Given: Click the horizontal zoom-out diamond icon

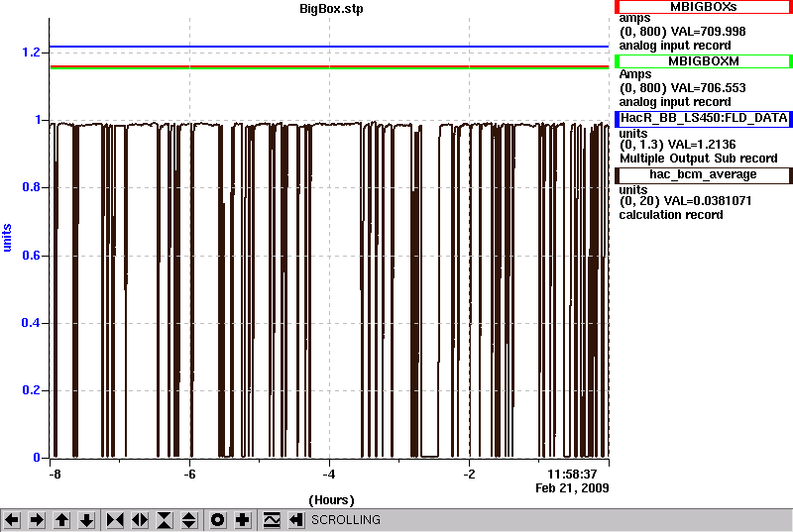Looking at the screenshot, I should 140,520.
